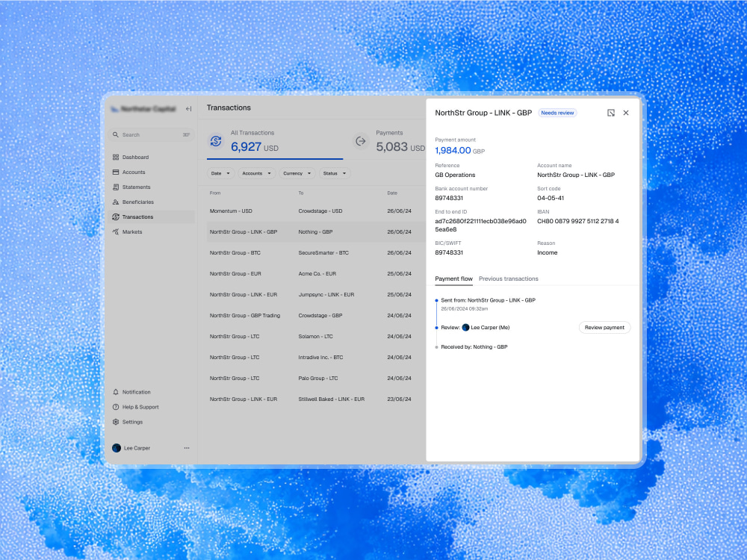Select the NorthStr Group - EUR row
The width and height of the screenshot is (747, 560).
(316, 274)
